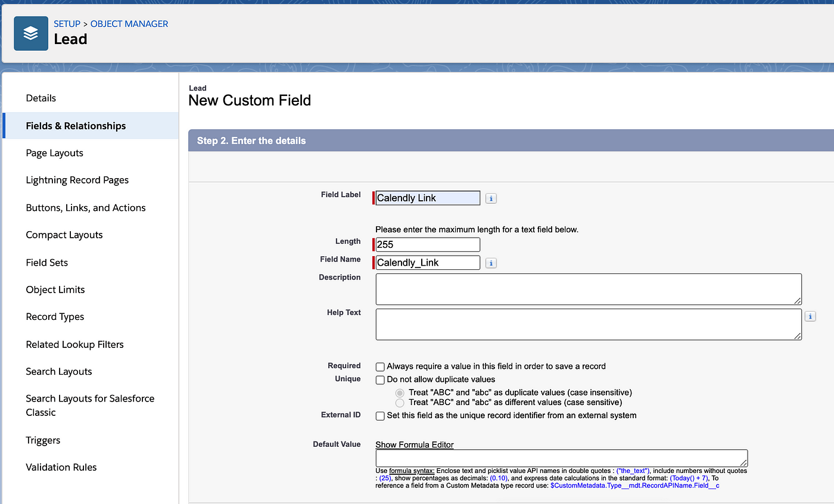
Task: Open Search Layouts for Salesforce Classic
Action: 90,405
